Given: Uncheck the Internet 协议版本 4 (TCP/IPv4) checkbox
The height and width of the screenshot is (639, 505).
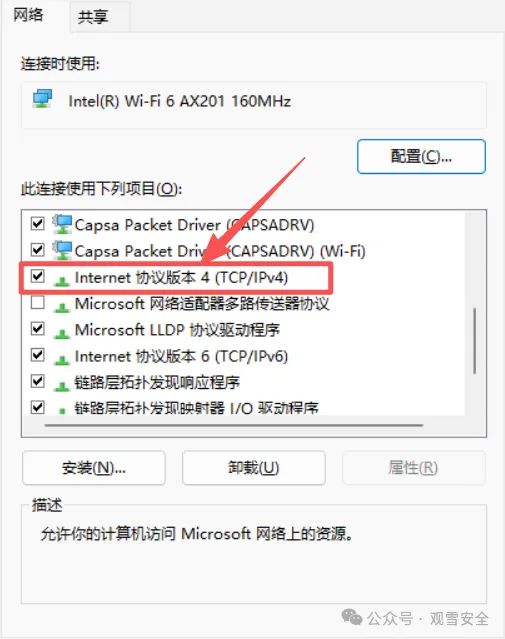Looking at the screenshot, I should coord(37,276).
